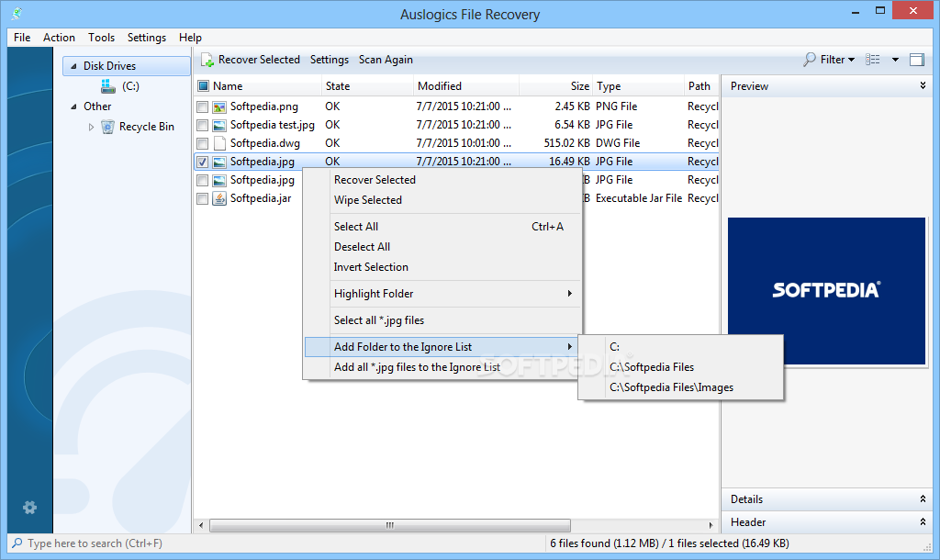Check the Softpedia.dwg checkbox

[203, 144]
